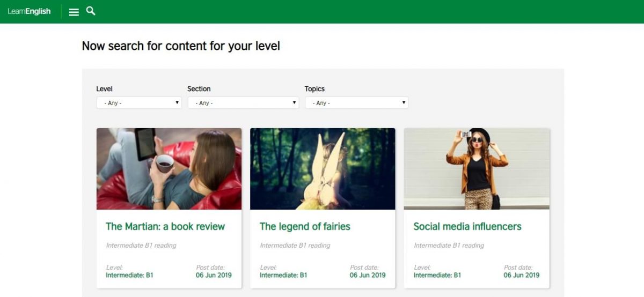Click the Martian card's 06 Jun 2019 date

[x=214, y=275]
